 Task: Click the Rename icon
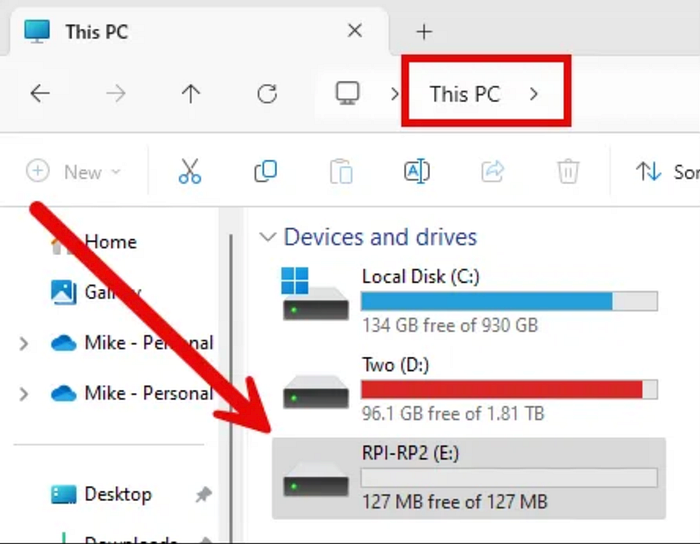(417, 172)
